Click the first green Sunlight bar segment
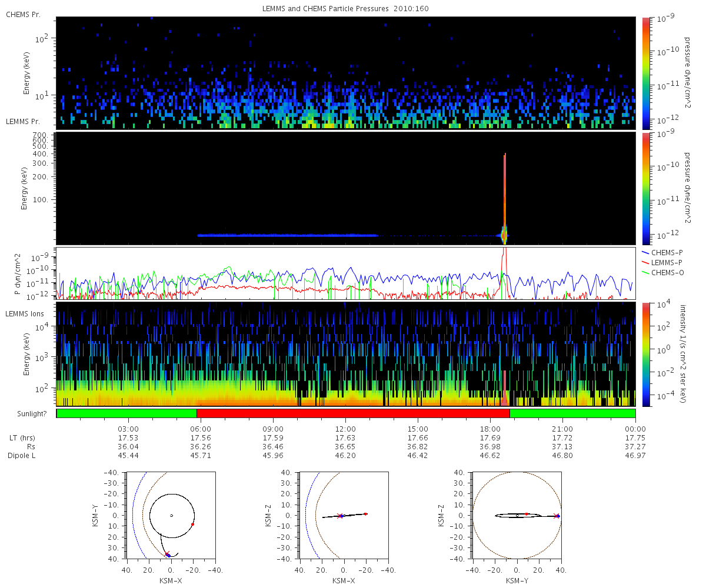Viewport: 706px width, 588px height. coord(126,413)
